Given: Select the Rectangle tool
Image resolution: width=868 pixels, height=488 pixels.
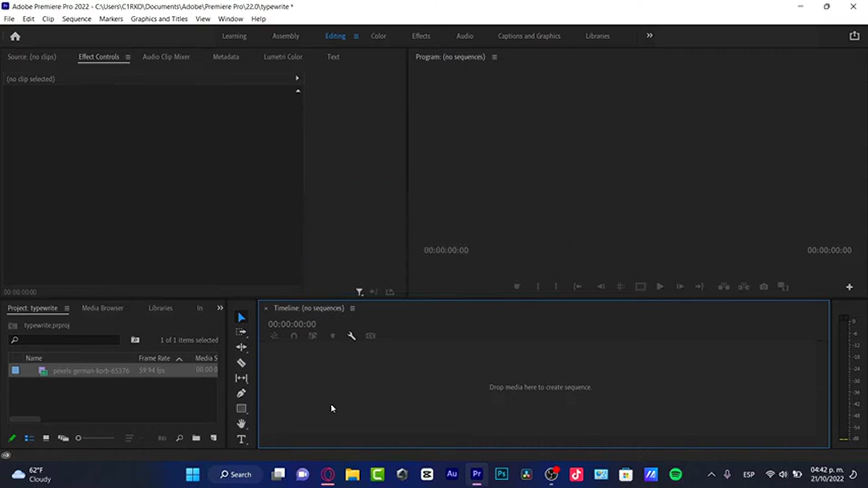Looking at the screenshot, I should click(x=241, y=408).
